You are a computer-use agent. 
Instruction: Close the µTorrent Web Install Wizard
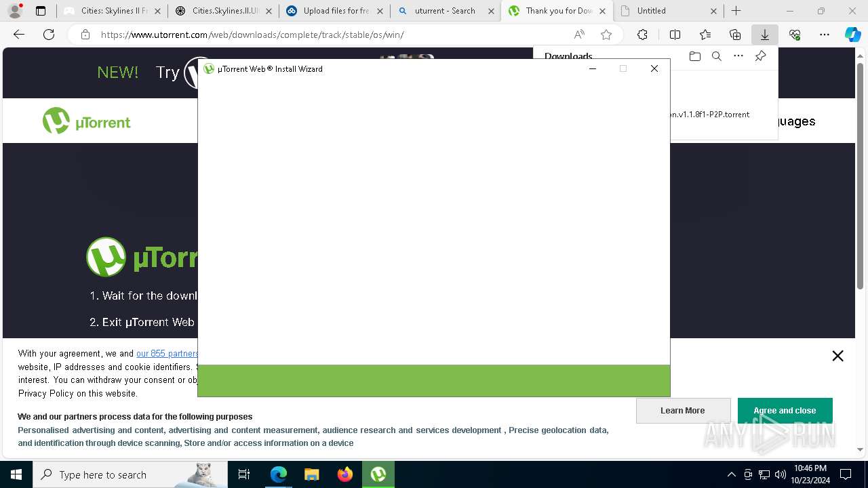point(654,68)
